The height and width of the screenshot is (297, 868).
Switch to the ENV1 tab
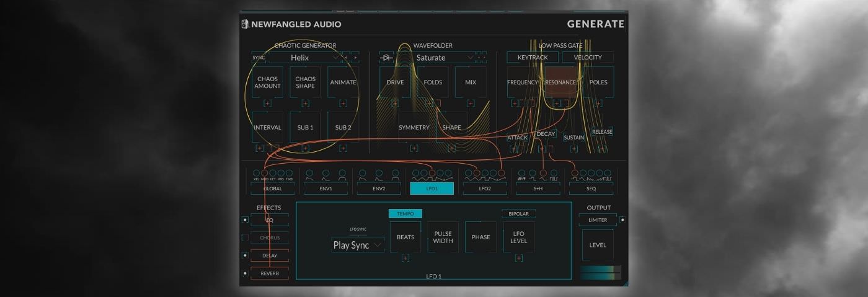point(325,188)
